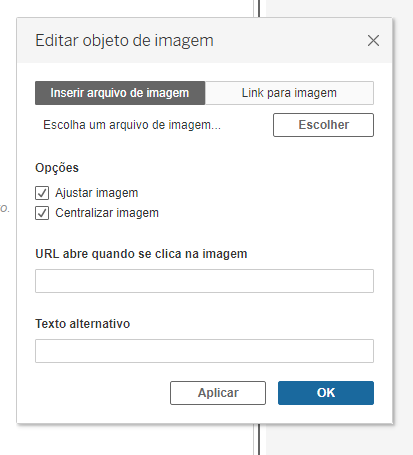Click the Ajustar imagem label text
Screen dimensions: 413x455
tap(97, 193)
